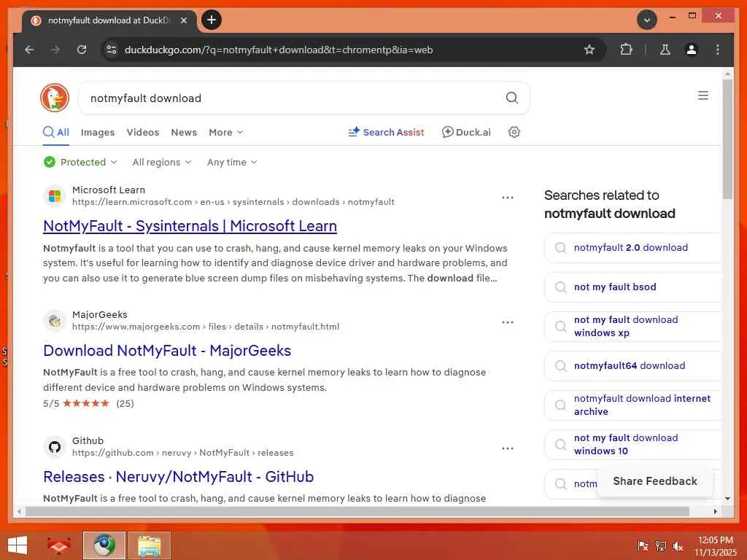Screen dimensions: 747x560
Task: Open File Explorer from taskbar
Action: (x=149, y=545)
